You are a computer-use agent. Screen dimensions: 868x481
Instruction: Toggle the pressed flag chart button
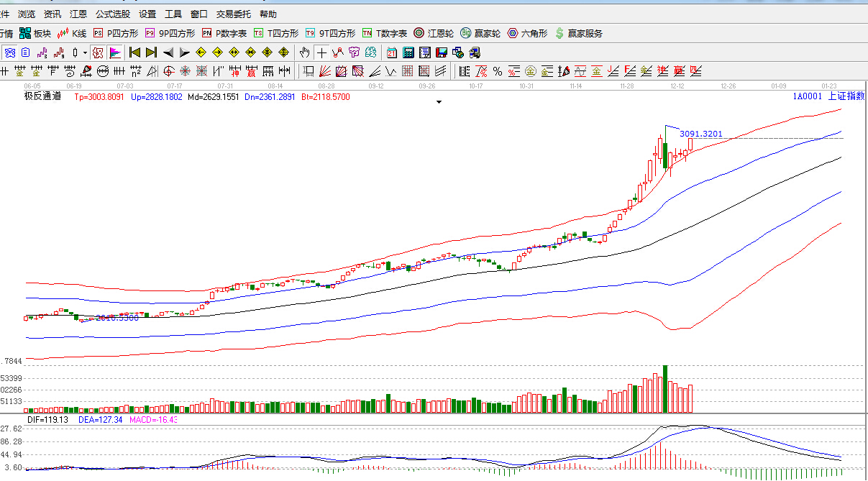[115, 52]
